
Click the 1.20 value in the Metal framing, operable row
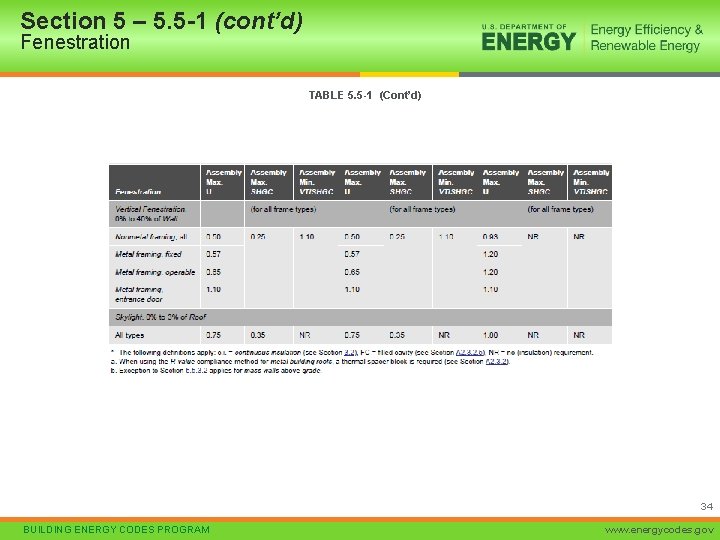[x=490, y=272]
